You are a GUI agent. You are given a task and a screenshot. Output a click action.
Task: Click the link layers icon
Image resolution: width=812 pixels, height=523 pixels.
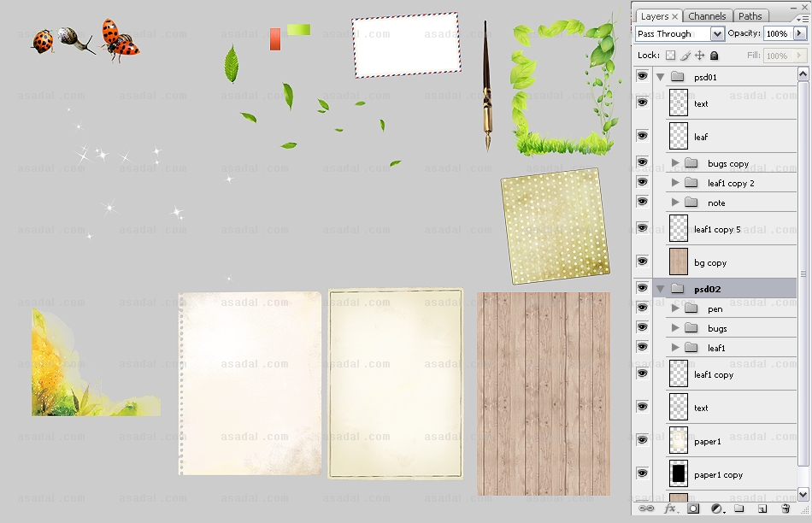[x=646, y=508]
